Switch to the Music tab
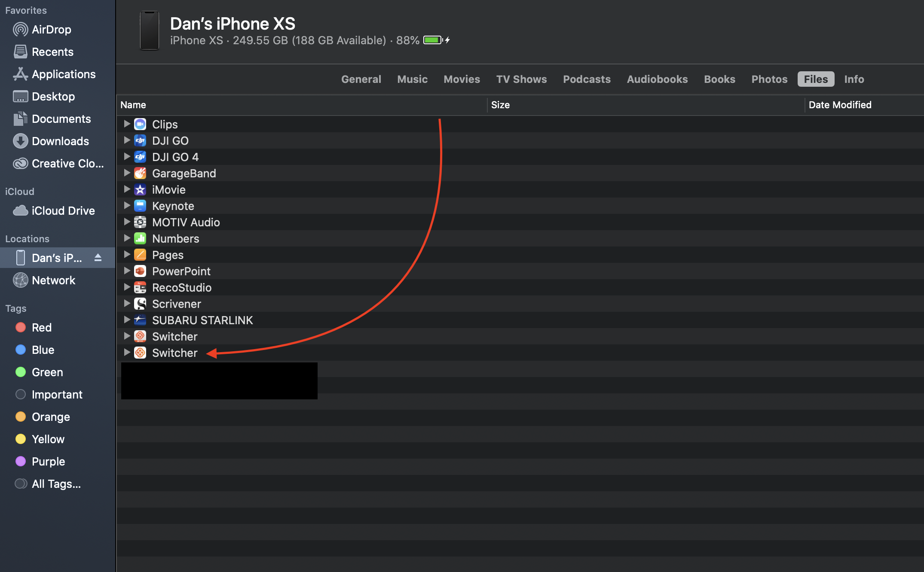The image size is (924, 572). click(412, 79)
